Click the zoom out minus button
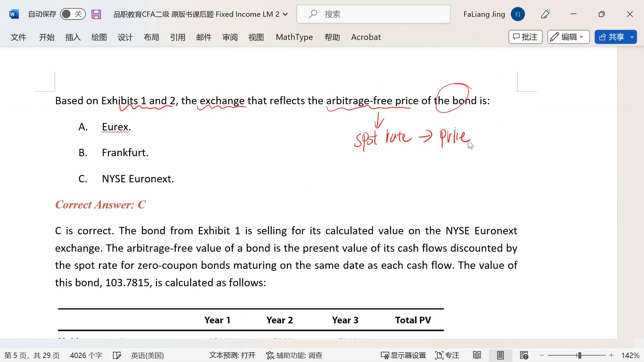The width and height of the screenshot is (644, 362). [x=542, y=355]
